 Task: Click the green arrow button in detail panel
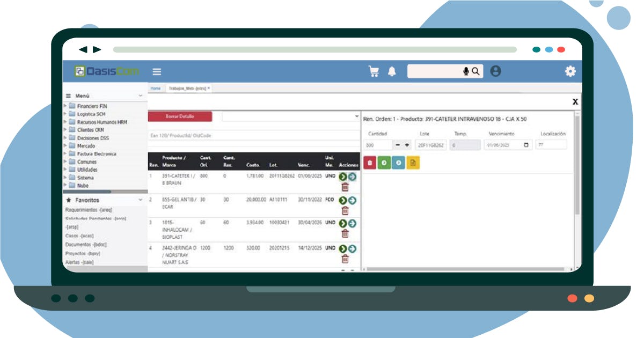pyautogui.click(x=384, y=163)
